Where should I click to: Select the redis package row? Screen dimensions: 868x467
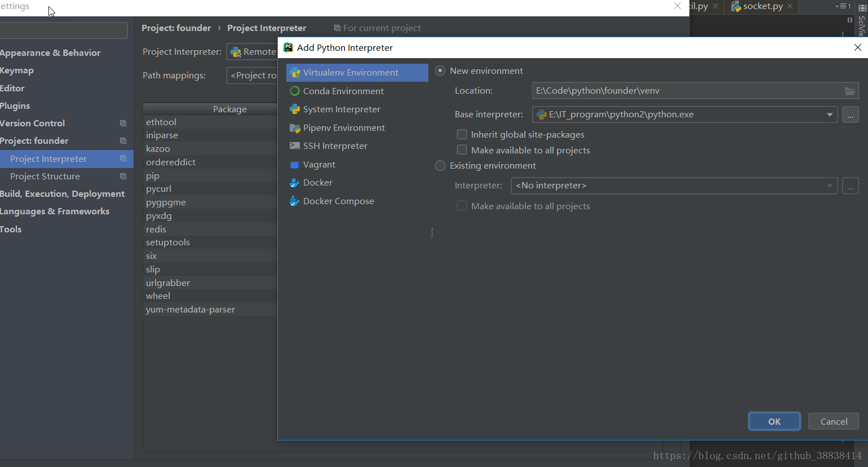click(210, 230)
